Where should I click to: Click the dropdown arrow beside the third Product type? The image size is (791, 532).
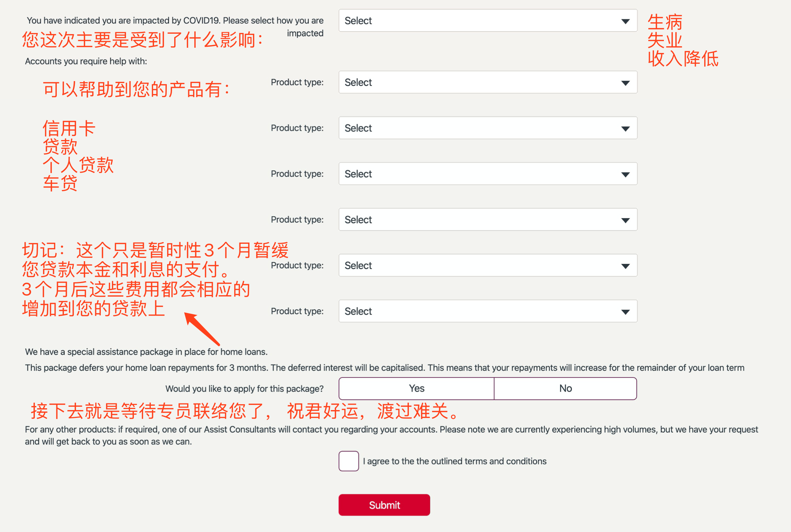[x=625, y=173]
